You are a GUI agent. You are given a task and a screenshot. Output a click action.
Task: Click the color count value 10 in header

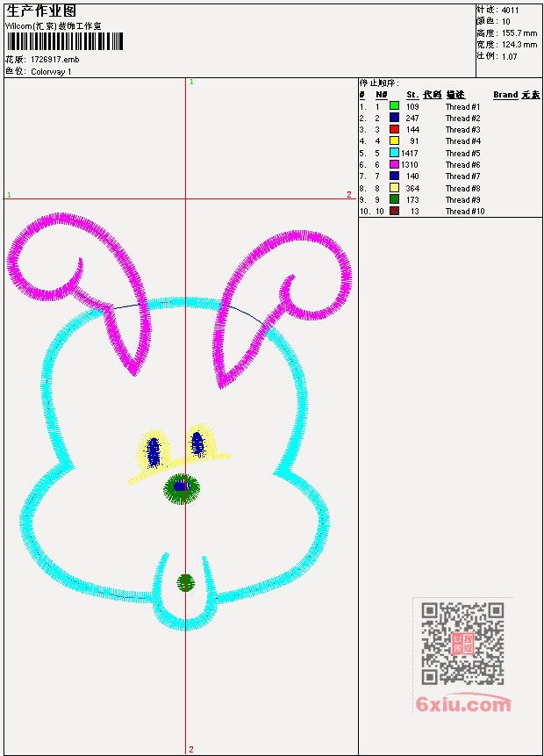click(x=506, y=22)
